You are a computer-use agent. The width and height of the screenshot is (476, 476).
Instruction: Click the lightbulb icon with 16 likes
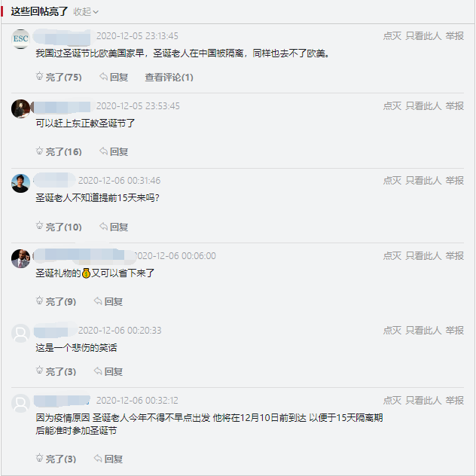[x=40, y=151]
